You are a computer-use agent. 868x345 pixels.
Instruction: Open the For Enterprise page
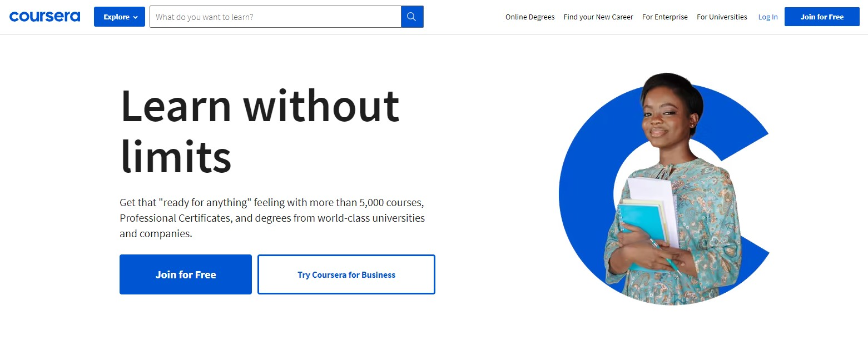pyautogui.click(x=665, y=17)
